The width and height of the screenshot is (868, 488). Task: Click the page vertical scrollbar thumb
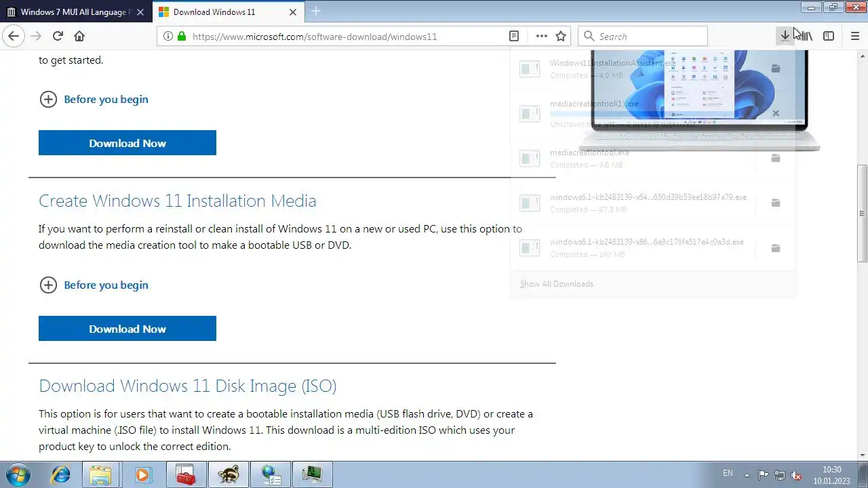pos(862,213)
